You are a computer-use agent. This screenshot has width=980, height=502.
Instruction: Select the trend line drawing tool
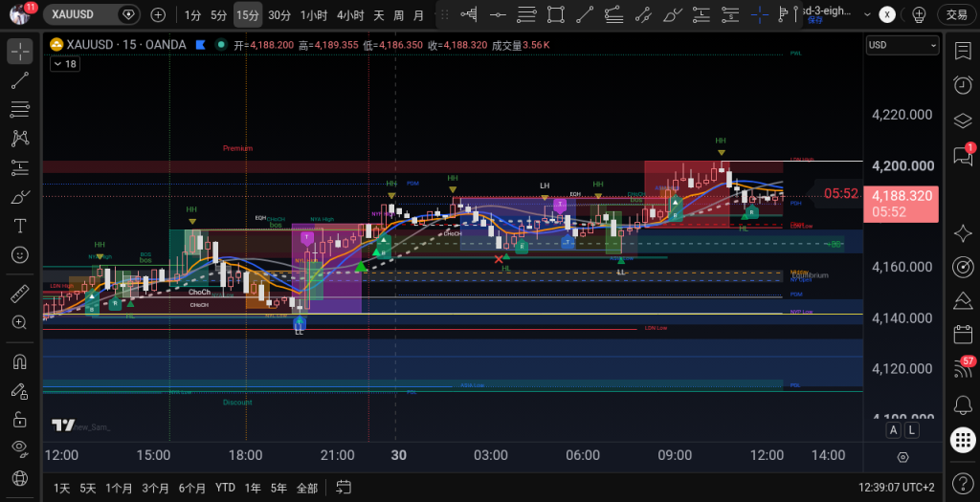pyautogui.click(x=20, y=80)
